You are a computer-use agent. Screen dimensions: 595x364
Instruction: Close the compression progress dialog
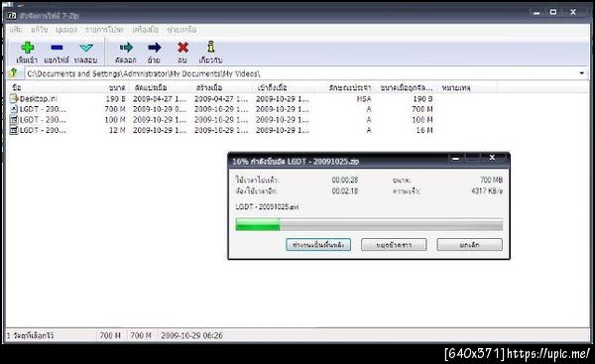[x=492, y=158]
